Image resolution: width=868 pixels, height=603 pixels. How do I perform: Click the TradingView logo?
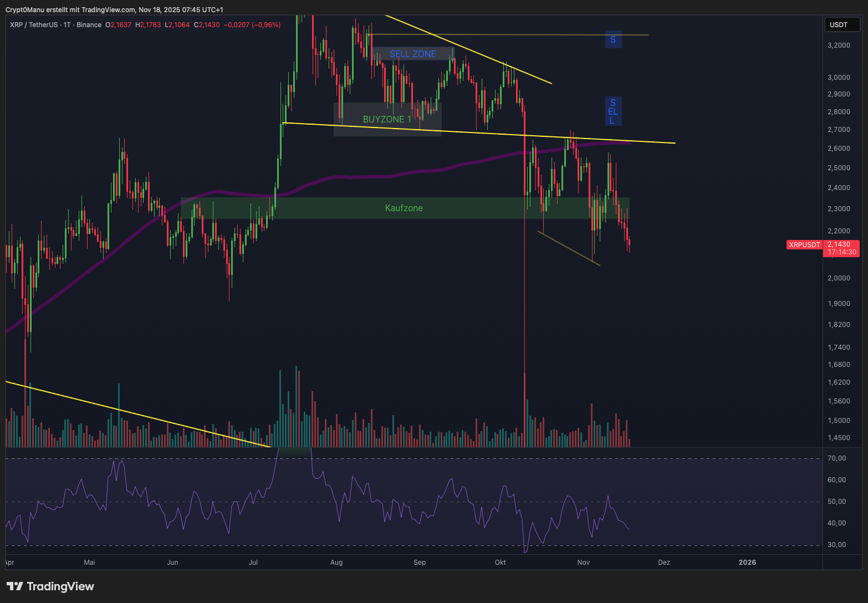[50, 586]
